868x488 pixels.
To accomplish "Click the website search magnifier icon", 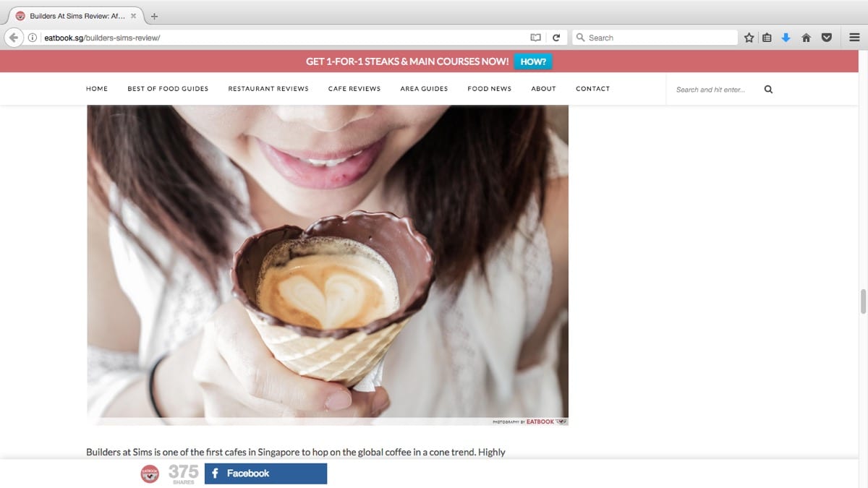I will (x=768, y=90).
